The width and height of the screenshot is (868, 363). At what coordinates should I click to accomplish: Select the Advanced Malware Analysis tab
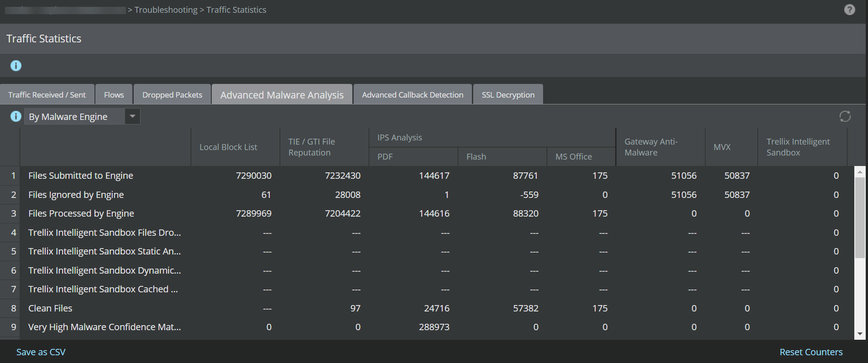(x=282, y=94)
